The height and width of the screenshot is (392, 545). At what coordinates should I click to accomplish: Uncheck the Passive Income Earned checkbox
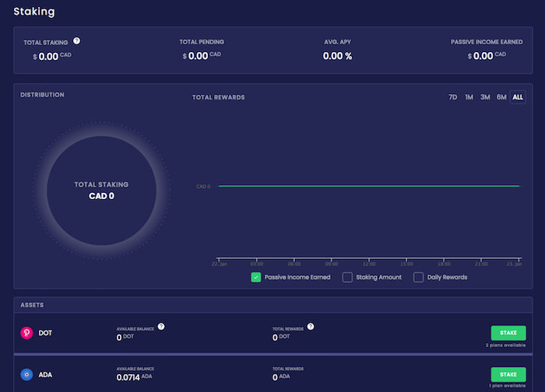[x=256, y=277]
